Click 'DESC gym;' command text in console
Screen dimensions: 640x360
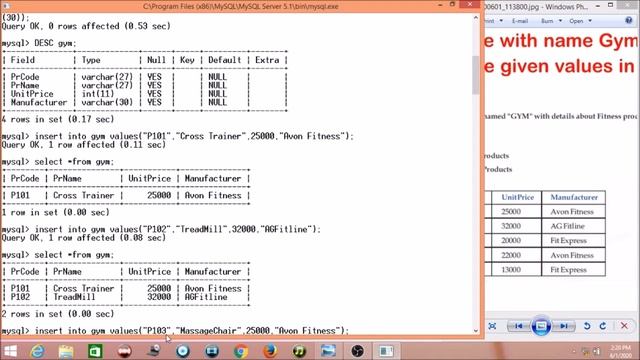coord(55,43)
